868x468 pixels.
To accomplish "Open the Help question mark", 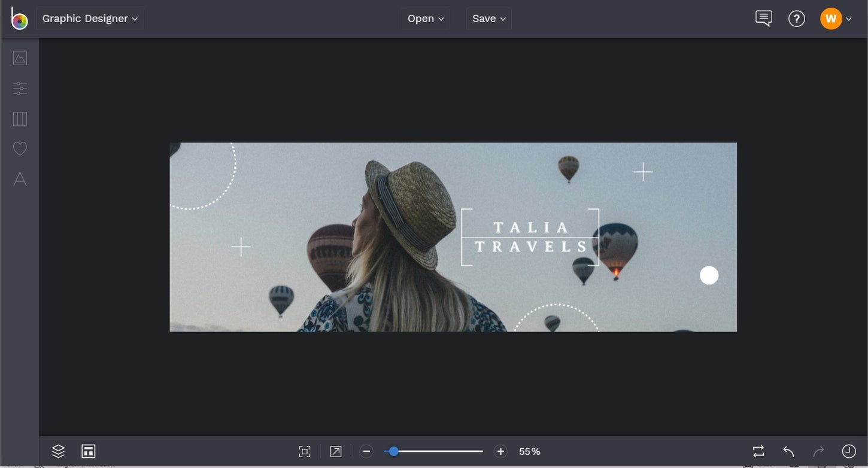I will pyautogui.click(x=797, y=18).
